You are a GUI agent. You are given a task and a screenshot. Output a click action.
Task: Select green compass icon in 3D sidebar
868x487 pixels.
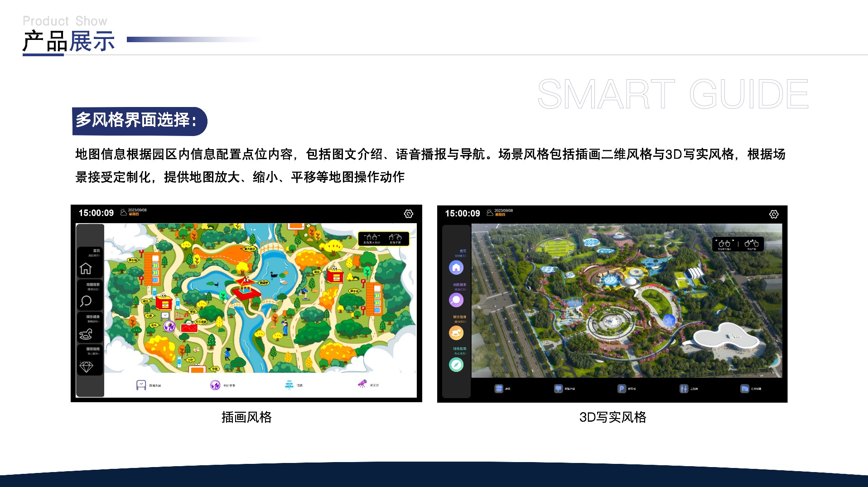coord(456,365)
